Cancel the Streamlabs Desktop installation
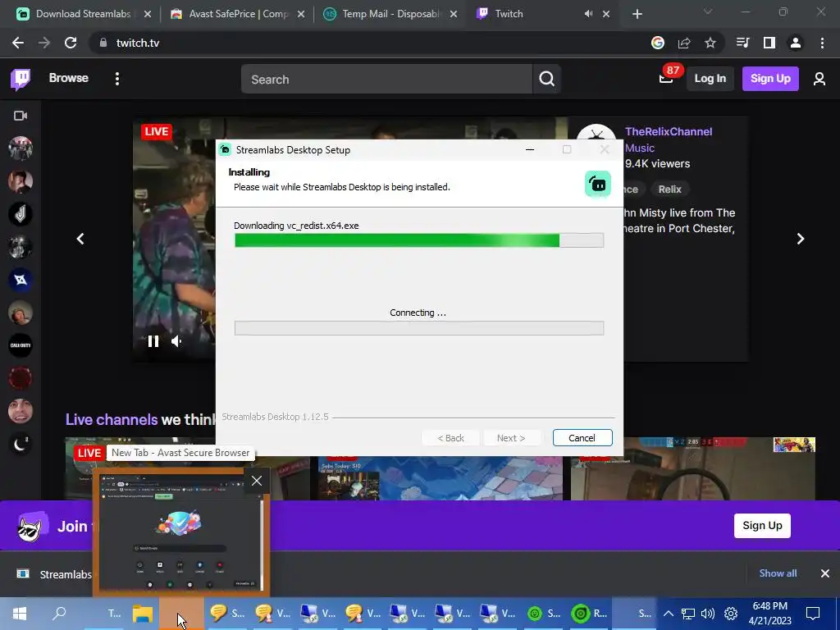The width and height of the screenshot is (840, 630). click(x=582, y=438)
